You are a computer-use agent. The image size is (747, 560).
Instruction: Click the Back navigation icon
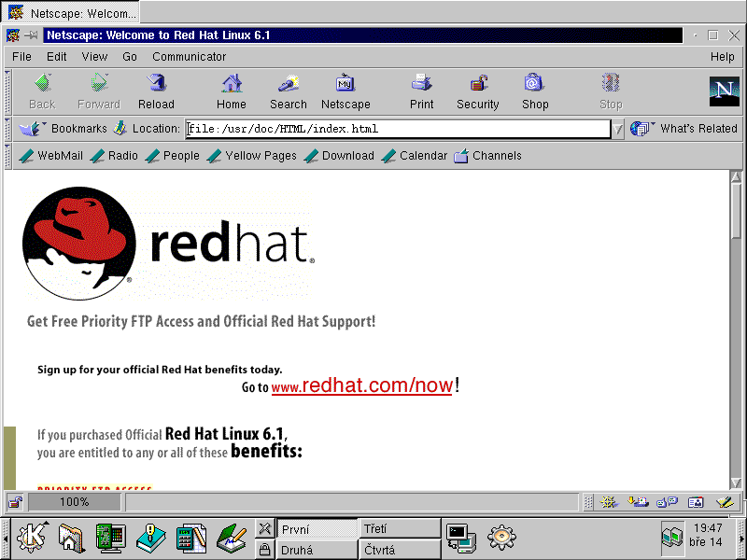click(x=42, y=84)
